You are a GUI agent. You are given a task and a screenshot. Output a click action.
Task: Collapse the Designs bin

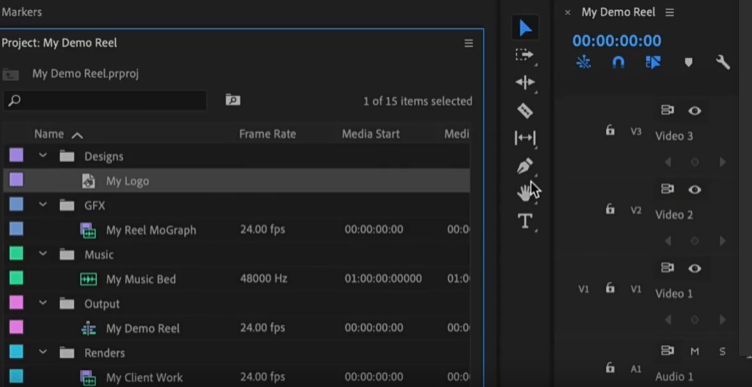43,155
